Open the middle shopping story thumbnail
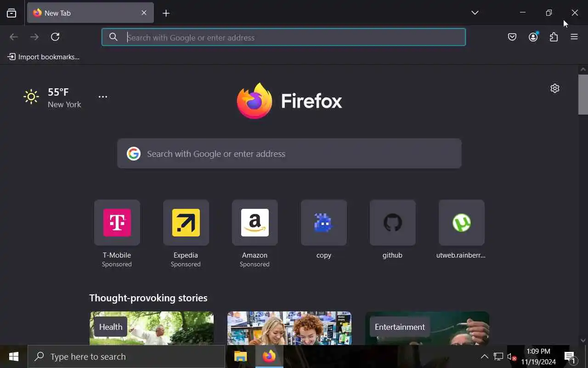Viewport: 588px width, 368px height. tap(289, 328)
